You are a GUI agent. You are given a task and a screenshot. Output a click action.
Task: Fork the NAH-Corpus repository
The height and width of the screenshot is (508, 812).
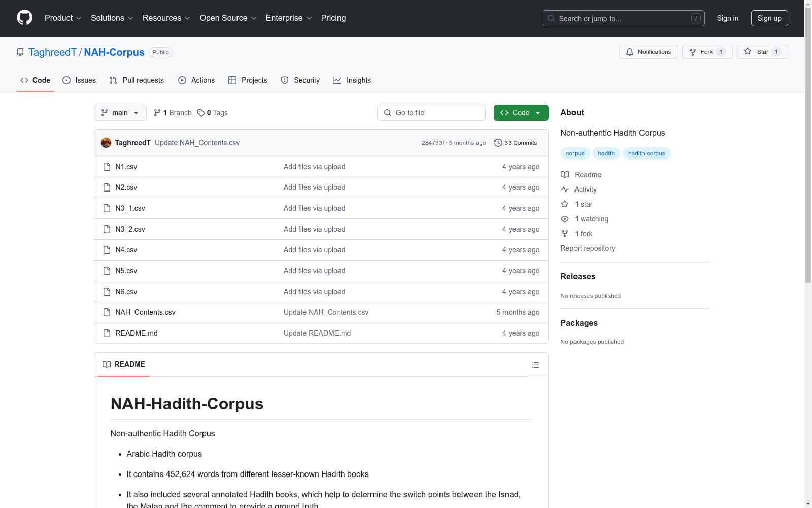coord(707,52)
